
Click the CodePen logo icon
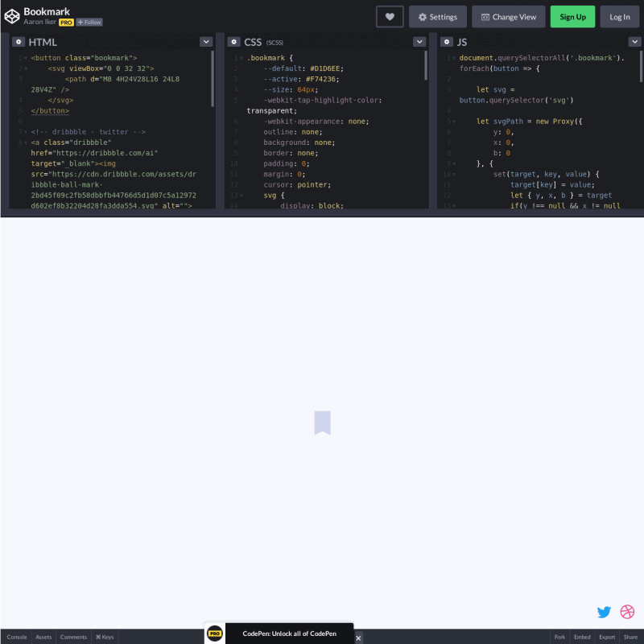tap(12, 16)
